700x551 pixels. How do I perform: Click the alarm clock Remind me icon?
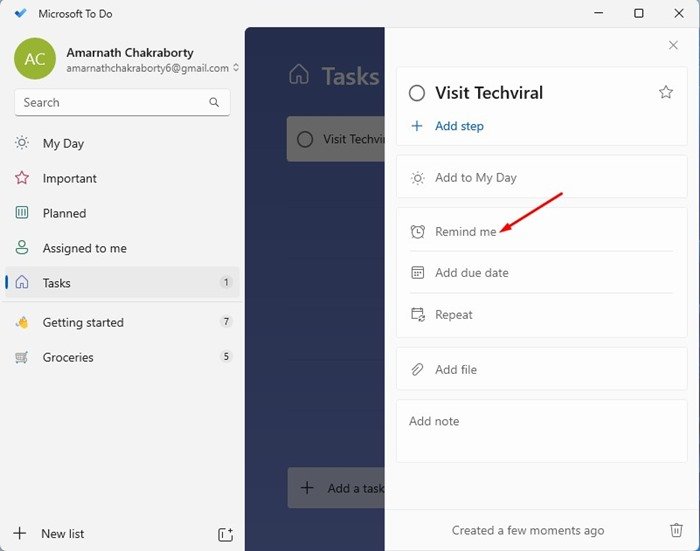[417, 231]
